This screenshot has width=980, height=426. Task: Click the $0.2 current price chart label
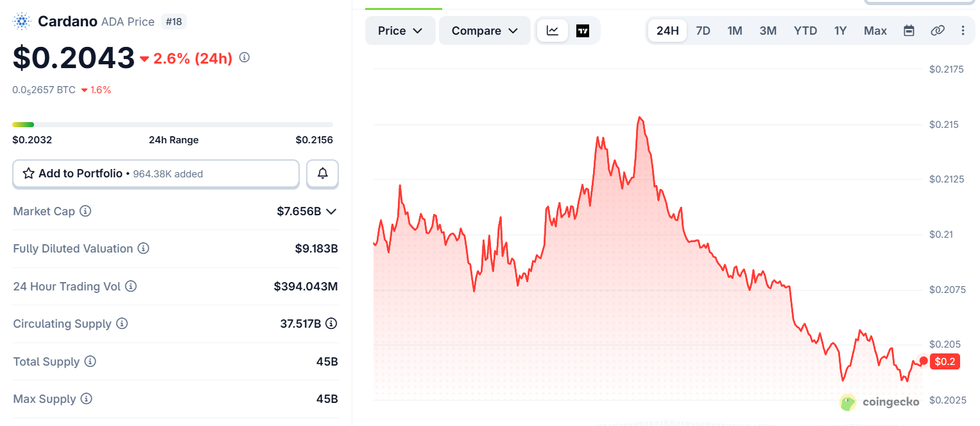pyautogui.click(x=945, y=361)
